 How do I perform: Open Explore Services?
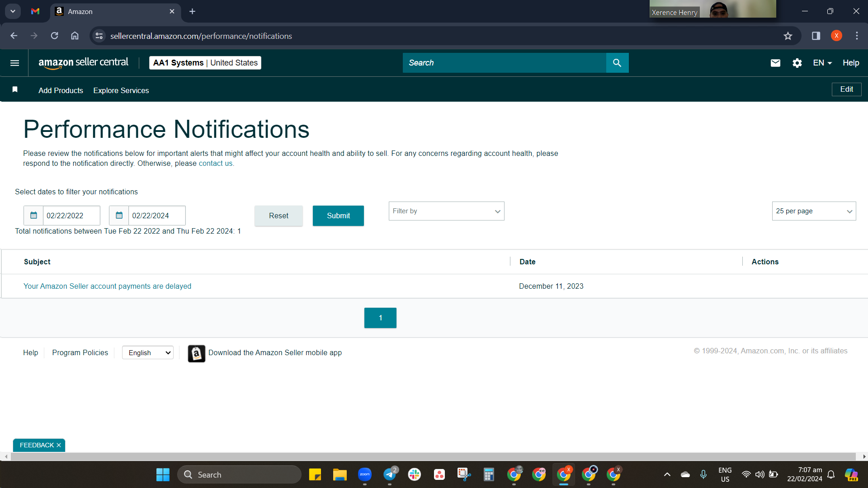[121, 90]
